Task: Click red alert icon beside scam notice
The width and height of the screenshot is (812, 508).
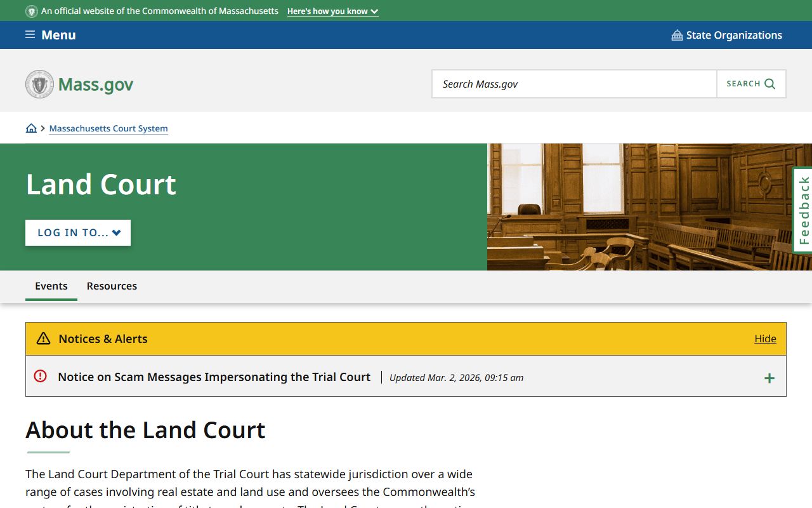Action: point(40,376)
